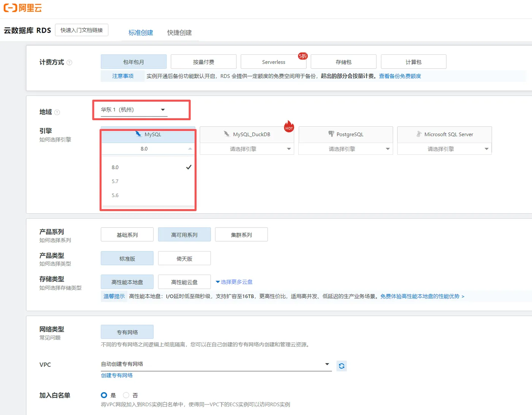Choose MySQL version 5.7 from list

(148, 181)
